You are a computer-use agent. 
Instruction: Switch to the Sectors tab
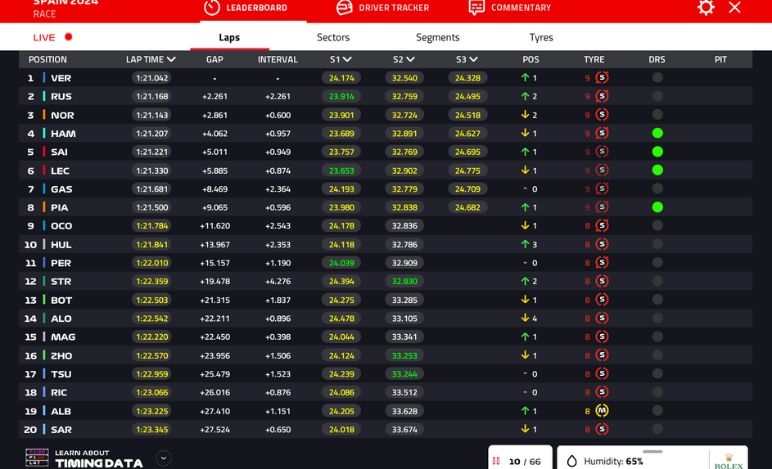click(333, 37)
